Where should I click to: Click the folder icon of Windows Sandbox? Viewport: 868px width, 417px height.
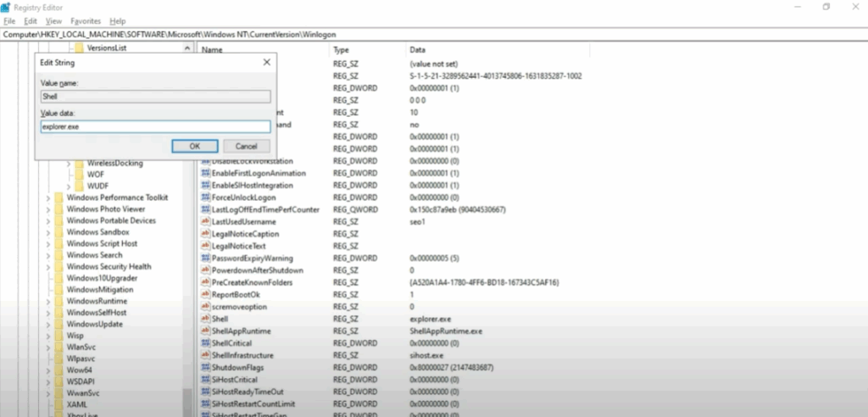pos(58,232)
